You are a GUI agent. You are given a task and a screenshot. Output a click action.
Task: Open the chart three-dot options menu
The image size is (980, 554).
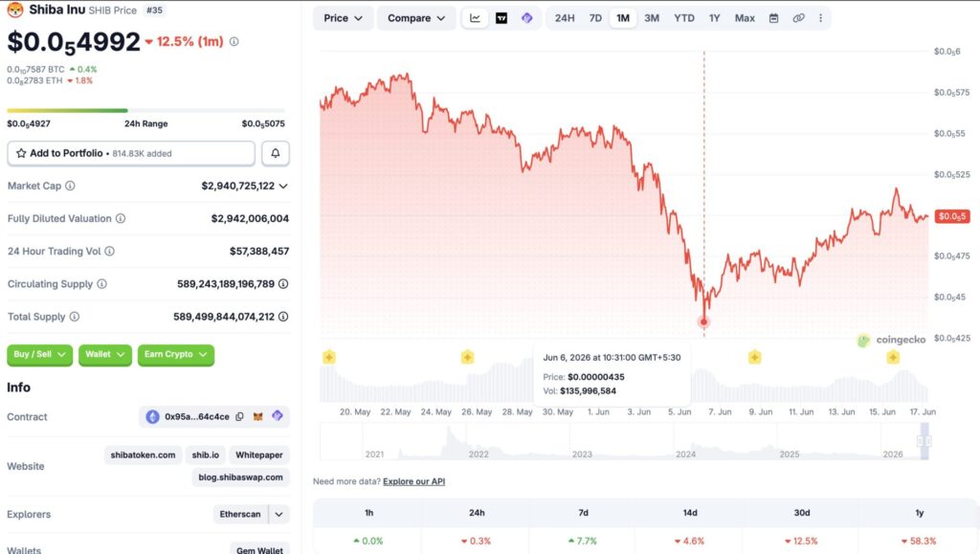pos(820,18)
